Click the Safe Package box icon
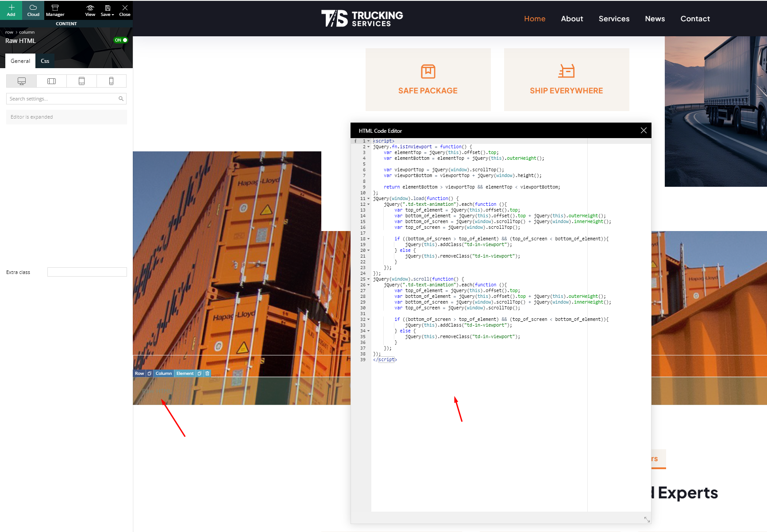The width and height of the screenshot is (767, 532). click(428, 71)
